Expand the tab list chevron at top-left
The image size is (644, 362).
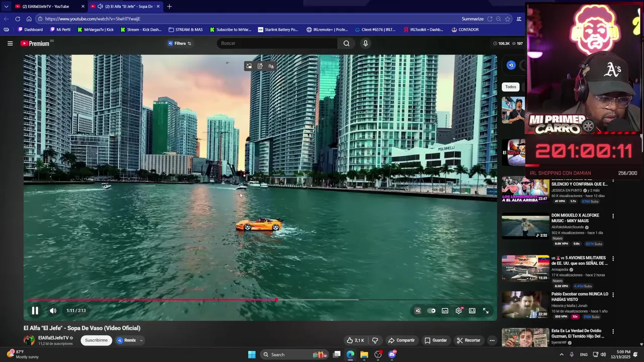(x=6, y=7)
